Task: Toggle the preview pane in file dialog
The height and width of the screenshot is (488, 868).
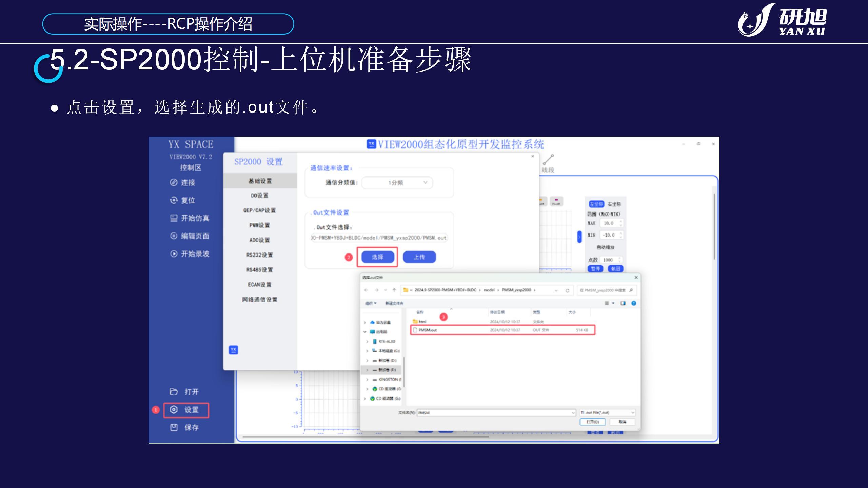Action: pyautogui.click(x=623, y=303)
